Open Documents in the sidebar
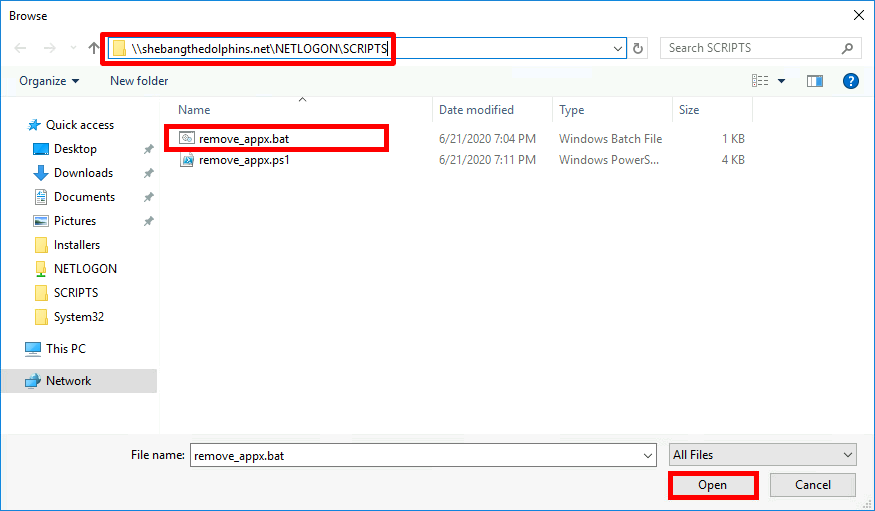 84,197
